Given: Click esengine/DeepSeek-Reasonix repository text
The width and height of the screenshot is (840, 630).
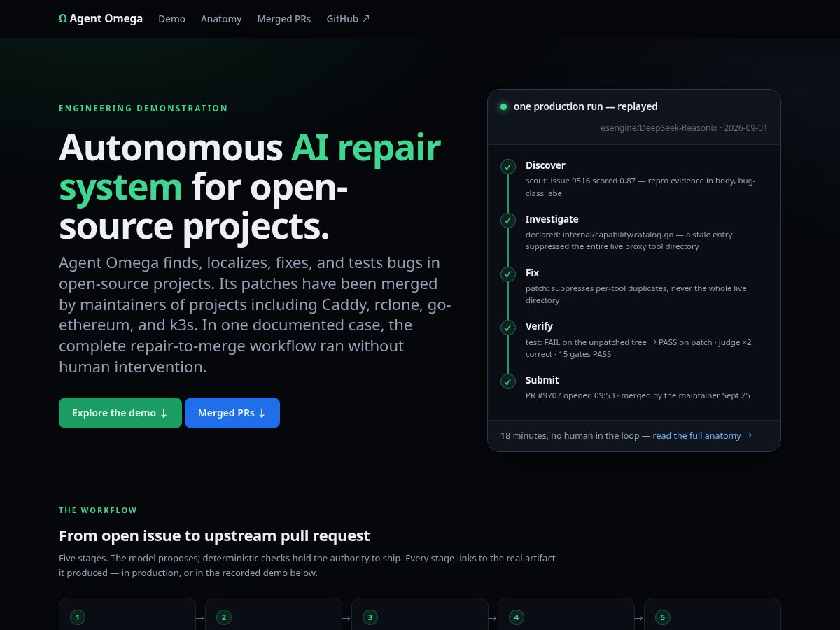Looking at the screenshot, I should tap(659, 128).
